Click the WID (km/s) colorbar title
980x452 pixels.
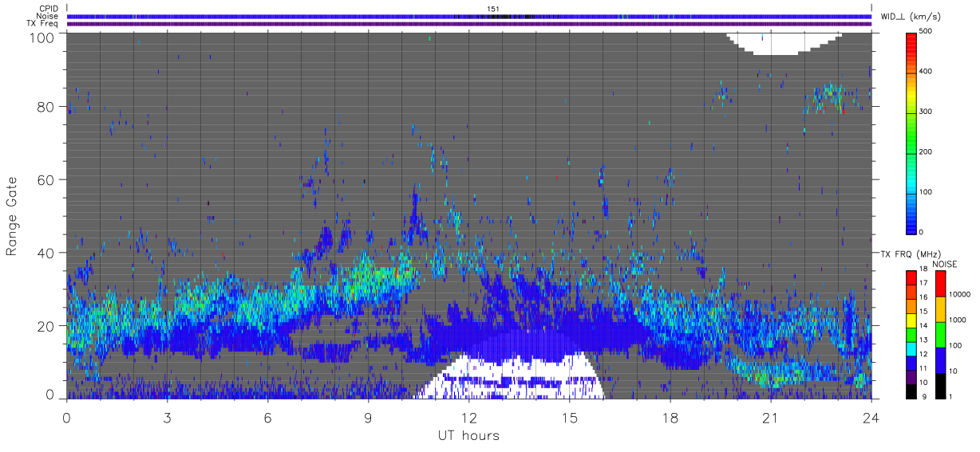point(912,17)
